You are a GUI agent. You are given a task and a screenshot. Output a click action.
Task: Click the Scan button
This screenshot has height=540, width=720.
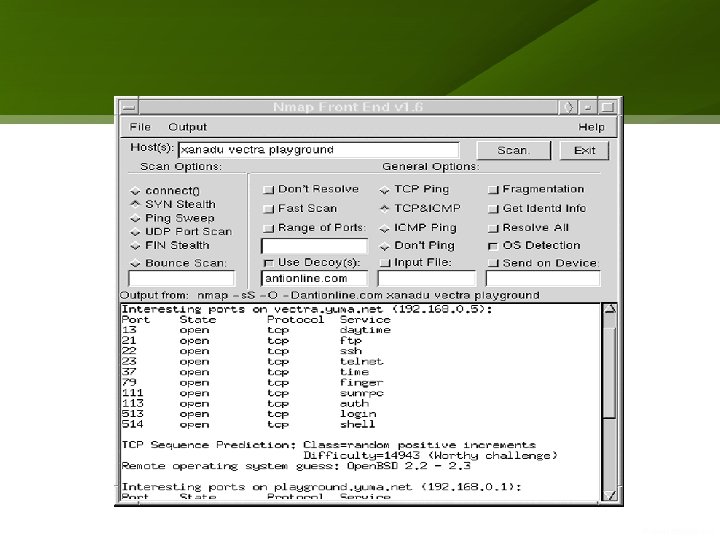click(x=513, y=150)
